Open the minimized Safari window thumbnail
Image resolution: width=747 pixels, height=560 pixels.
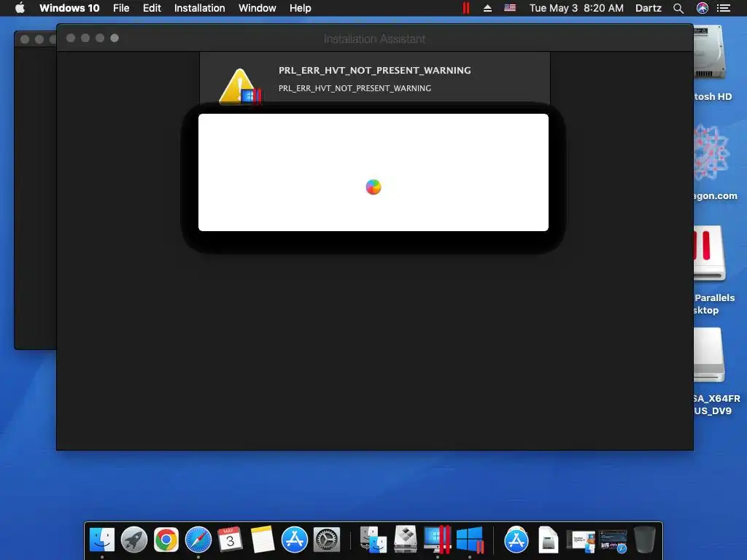pos(613,542)
